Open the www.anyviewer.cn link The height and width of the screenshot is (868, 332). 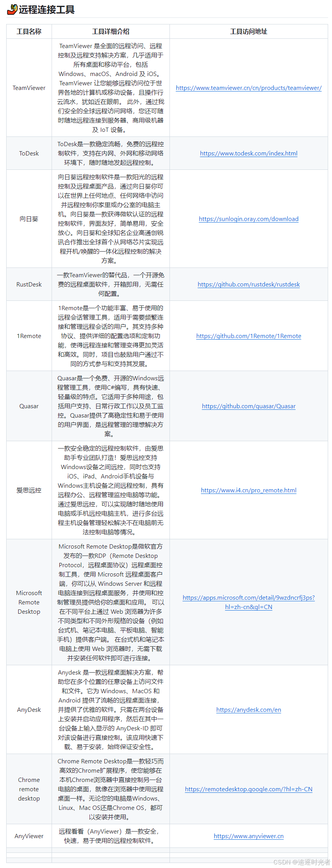pos(249,836)
